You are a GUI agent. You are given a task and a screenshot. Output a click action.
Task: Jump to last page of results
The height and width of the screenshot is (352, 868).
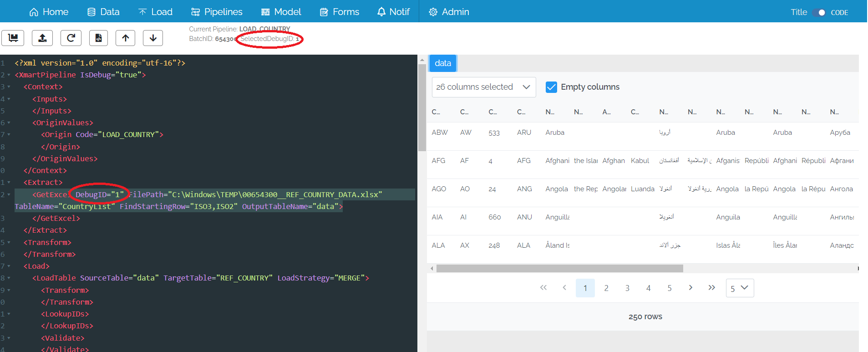[711, 288]
